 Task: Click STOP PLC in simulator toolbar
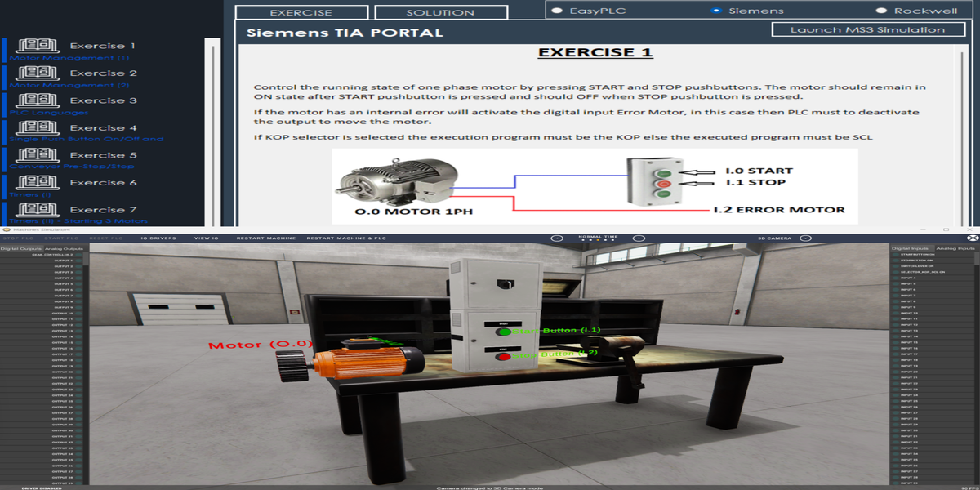17,238
